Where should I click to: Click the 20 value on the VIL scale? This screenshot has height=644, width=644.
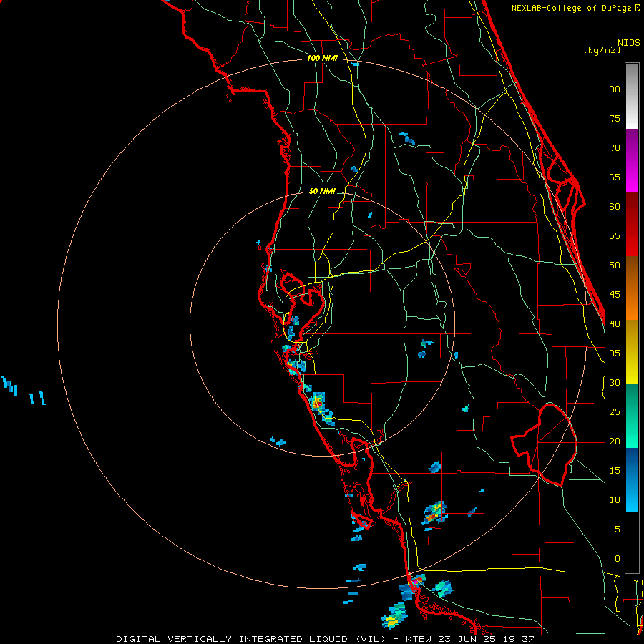(615, 441)
